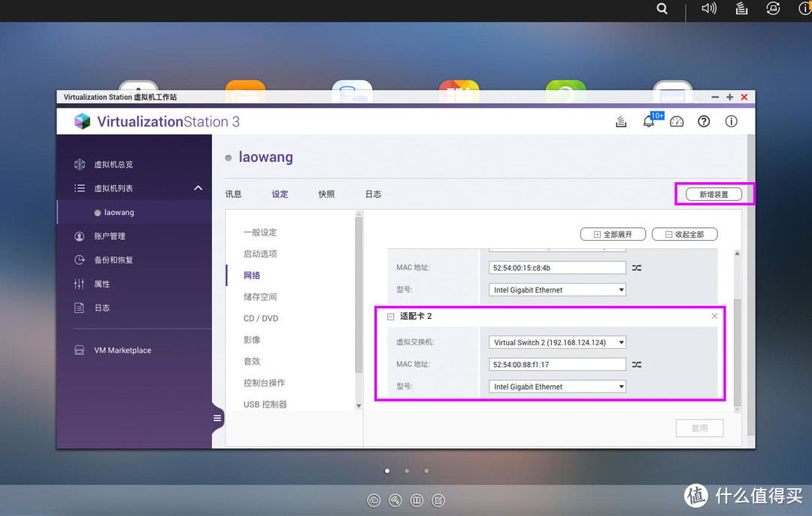The width and height of the screenshot is (812, 516).
Task: Go to third desktop page dot
Action: (427, 471)
